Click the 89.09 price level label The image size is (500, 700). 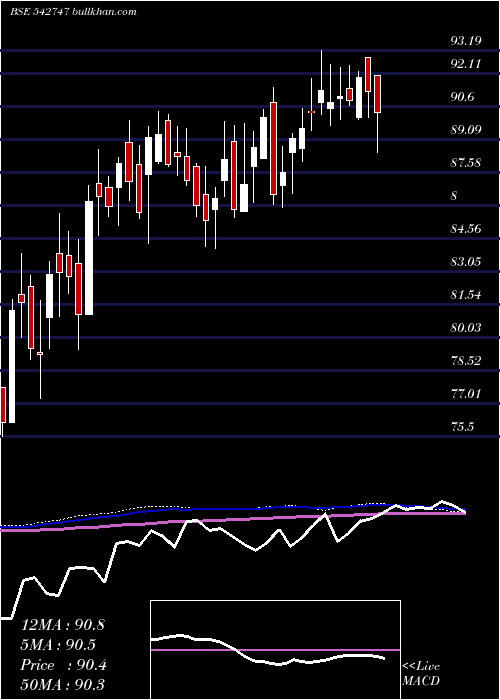(466, 130)
